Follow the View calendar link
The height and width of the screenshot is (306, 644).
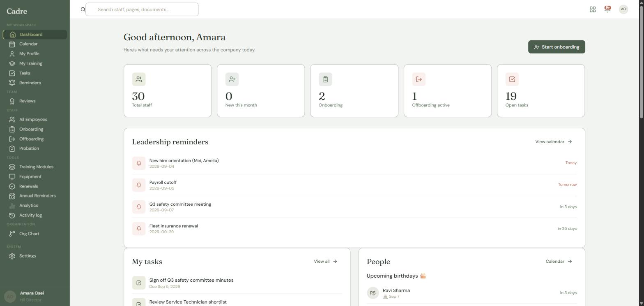pos(554,142)
